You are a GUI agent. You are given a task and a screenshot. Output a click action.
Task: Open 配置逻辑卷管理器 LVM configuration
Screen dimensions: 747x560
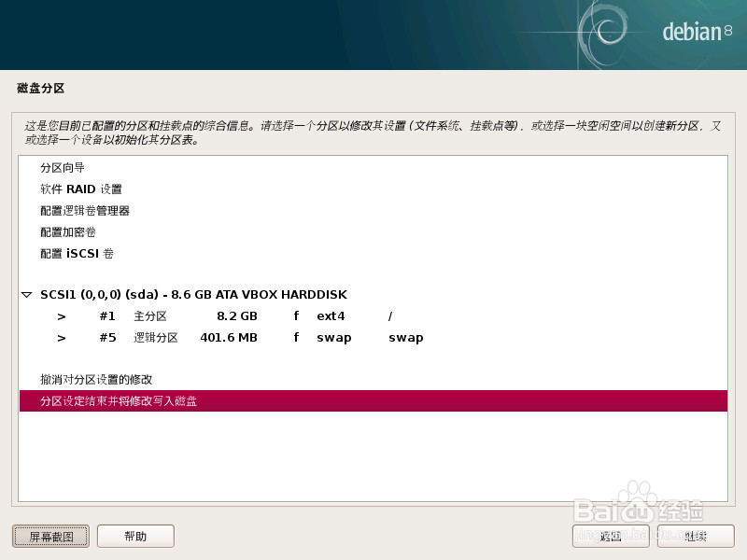[x=84, y=210]
